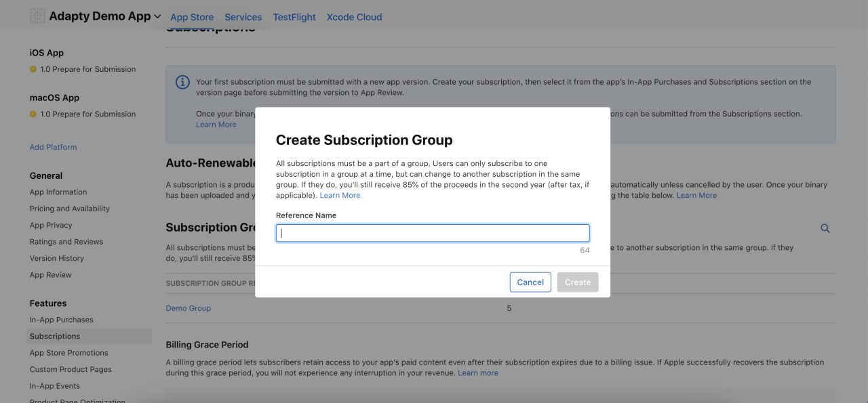Click the grid icon beside Adapty Demo App
This screenshot has height=403, width=868.
(36, 15)
